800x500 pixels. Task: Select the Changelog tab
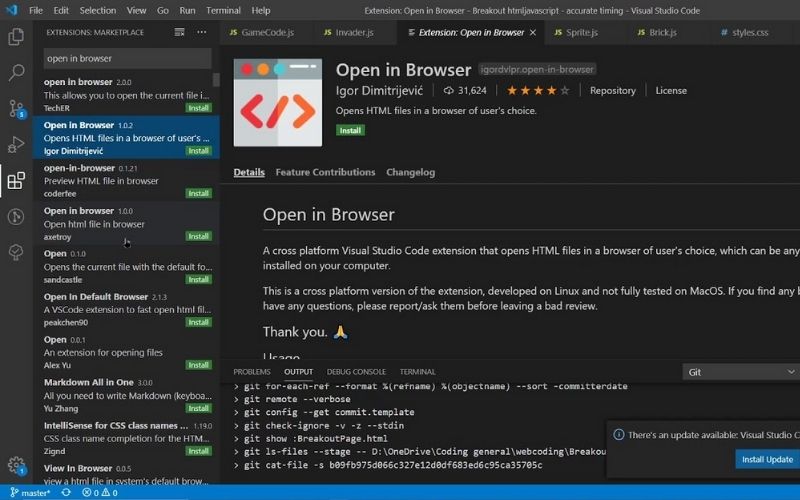410,172
